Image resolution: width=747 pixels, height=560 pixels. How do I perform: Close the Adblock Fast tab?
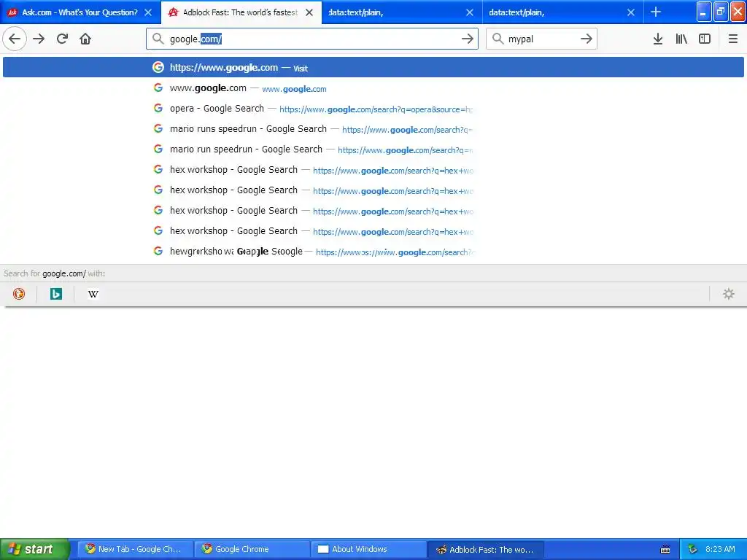309,12
